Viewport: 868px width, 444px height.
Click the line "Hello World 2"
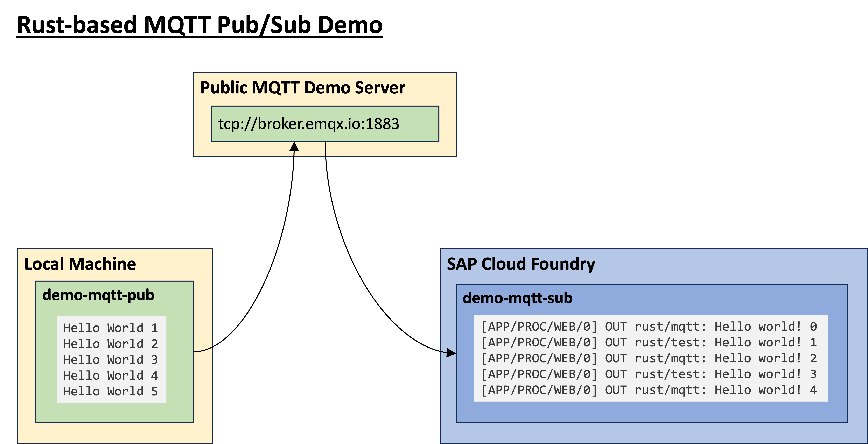[111, 344]
